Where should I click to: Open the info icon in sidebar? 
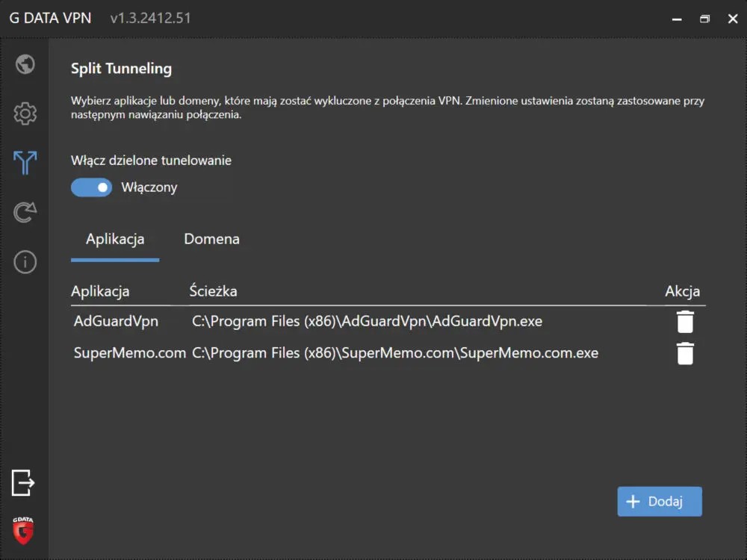(x=25, y=262)
